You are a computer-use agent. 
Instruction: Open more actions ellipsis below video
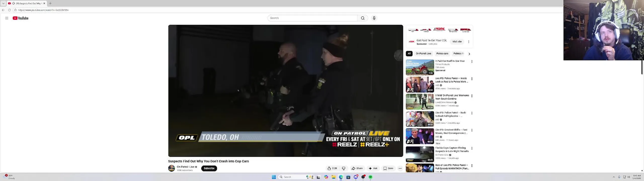point(400,168)
